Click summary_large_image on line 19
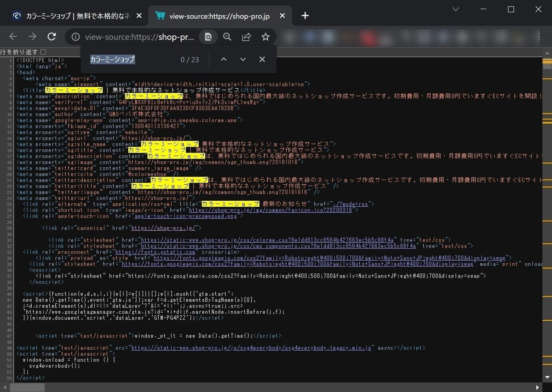This screenshot has height=392, width=552. pos(158,168)
